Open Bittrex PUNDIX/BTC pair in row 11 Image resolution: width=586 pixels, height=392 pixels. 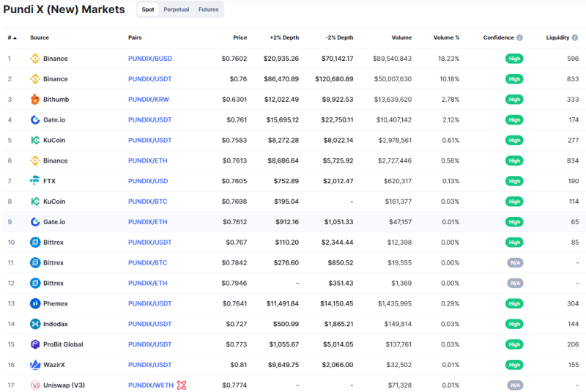148,263
